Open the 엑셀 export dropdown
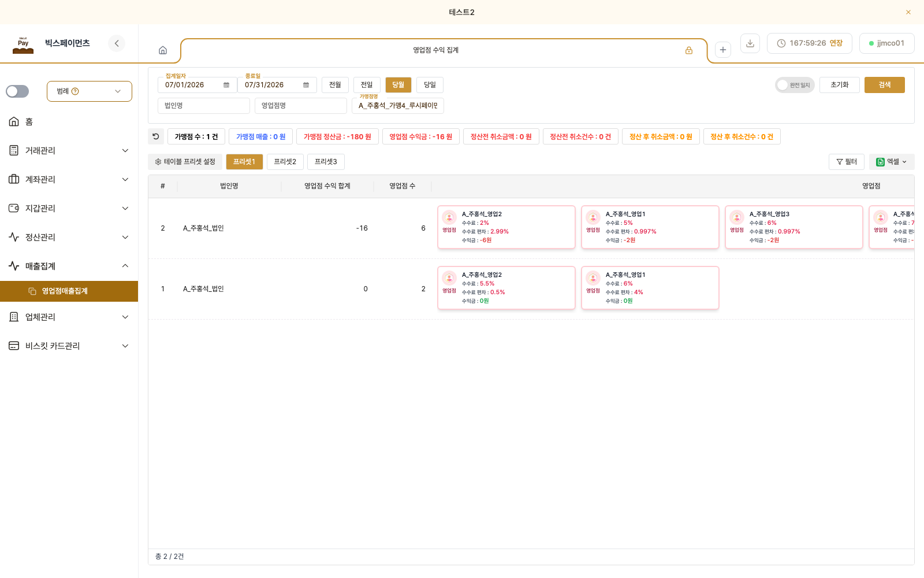The image size is (924, 578). (x=892, y=162)
